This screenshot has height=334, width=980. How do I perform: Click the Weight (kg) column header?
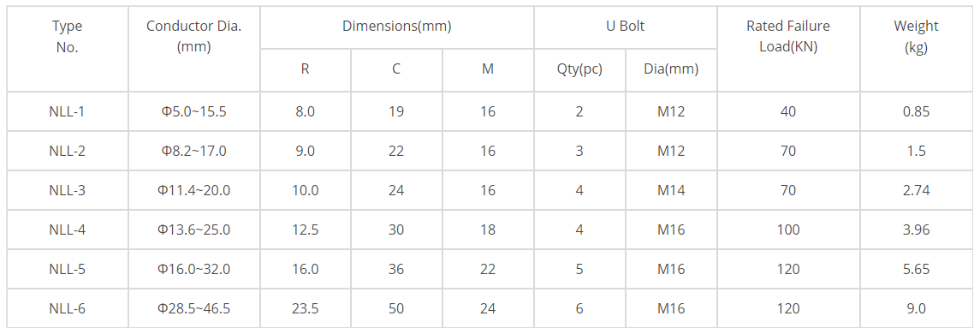tap(917, 49)
